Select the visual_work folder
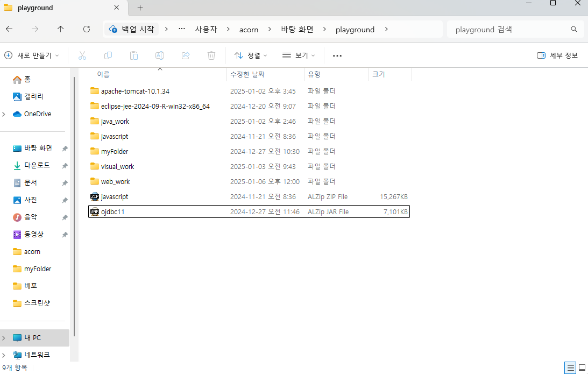 click(x=249, y=166)
